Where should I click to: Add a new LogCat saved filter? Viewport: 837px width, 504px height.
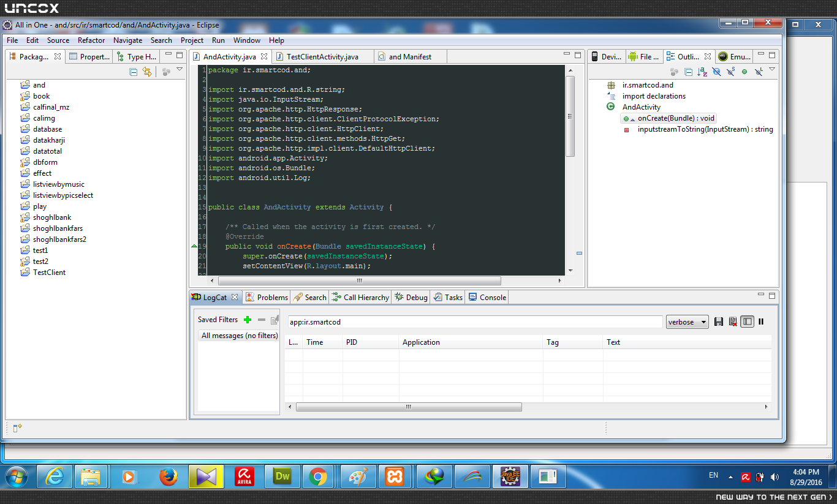[x=248, y=320]
